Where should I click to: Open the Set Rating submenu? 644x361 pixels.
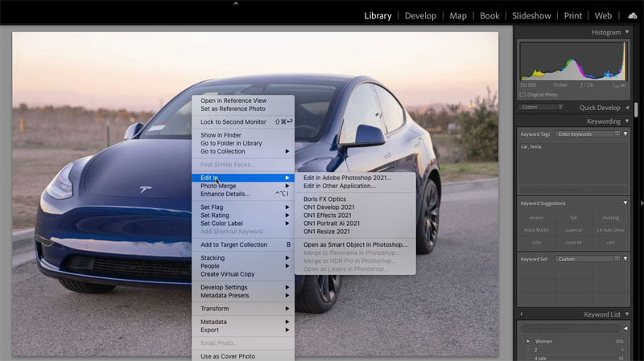coord(243,215)
